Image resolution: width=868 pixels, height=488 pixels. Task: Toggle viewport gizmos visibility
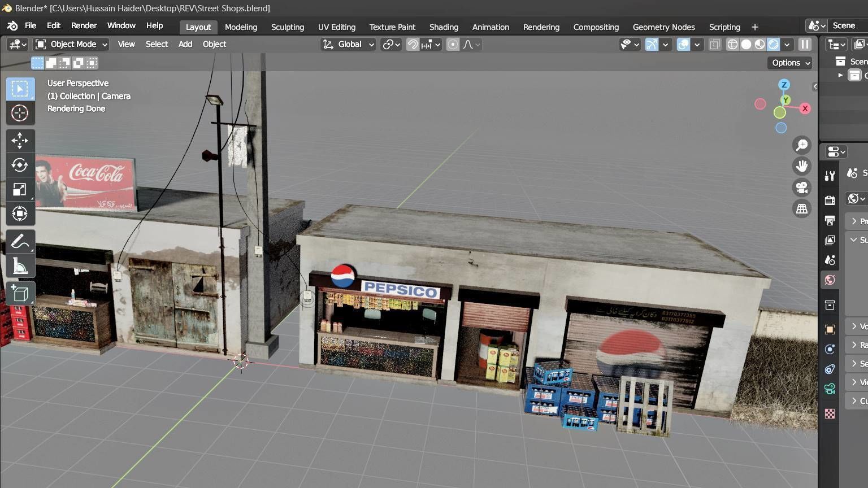(652, 44)
